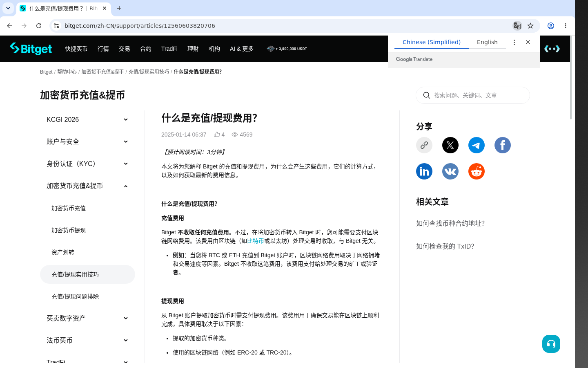Switch translation to English tab
The height and width of the screenshot is (368, 588).
(x=487, y=42)
